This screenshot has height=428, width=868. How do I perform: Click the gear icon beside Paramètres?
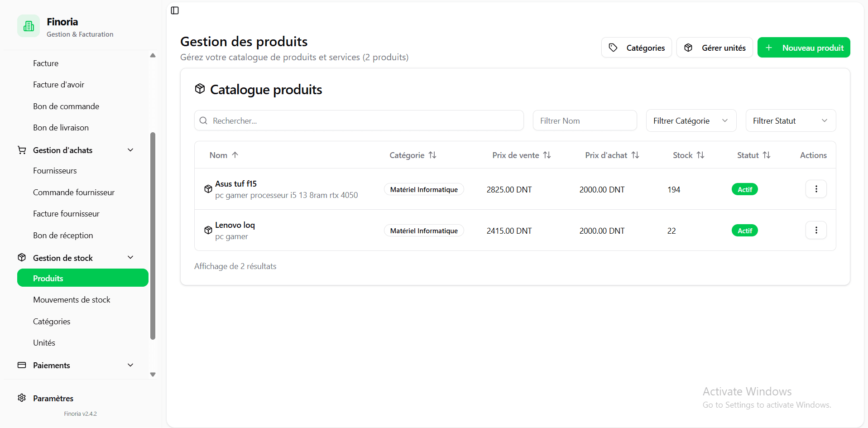[22, 398]
